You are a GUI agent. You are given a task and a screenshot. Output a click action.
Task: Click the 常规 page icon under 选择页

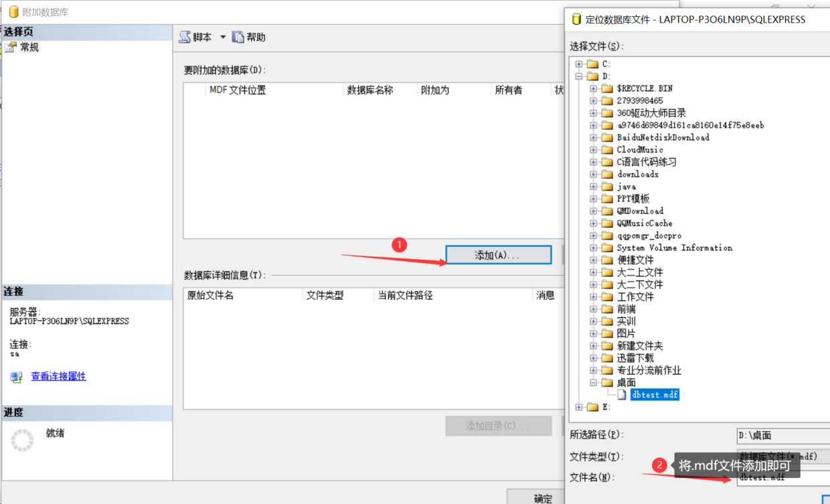click(x=9, y=47)
